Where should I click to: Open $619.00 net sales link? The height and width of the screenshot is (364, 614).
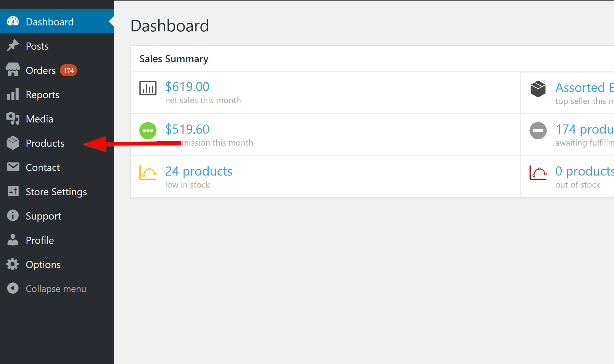coord(187,87)
